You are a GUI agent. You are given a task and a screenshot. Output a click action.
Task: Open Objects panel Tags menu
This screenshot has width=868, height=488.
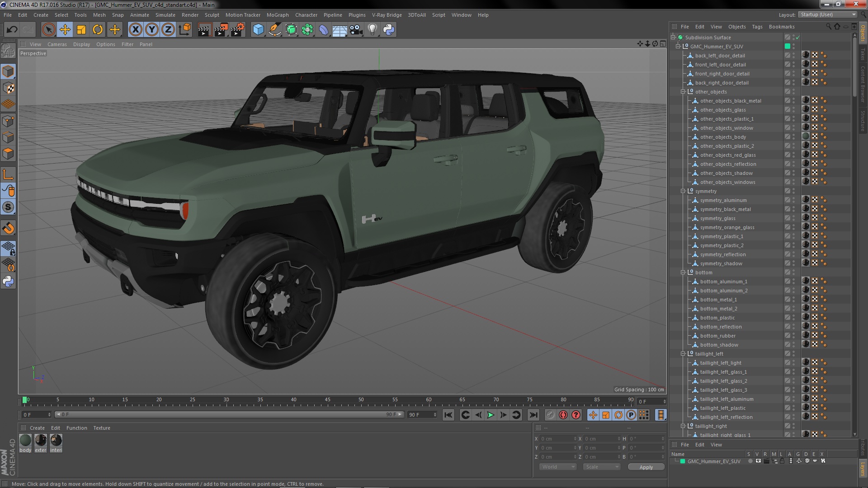pyautogui.click(x=757, y=27)
